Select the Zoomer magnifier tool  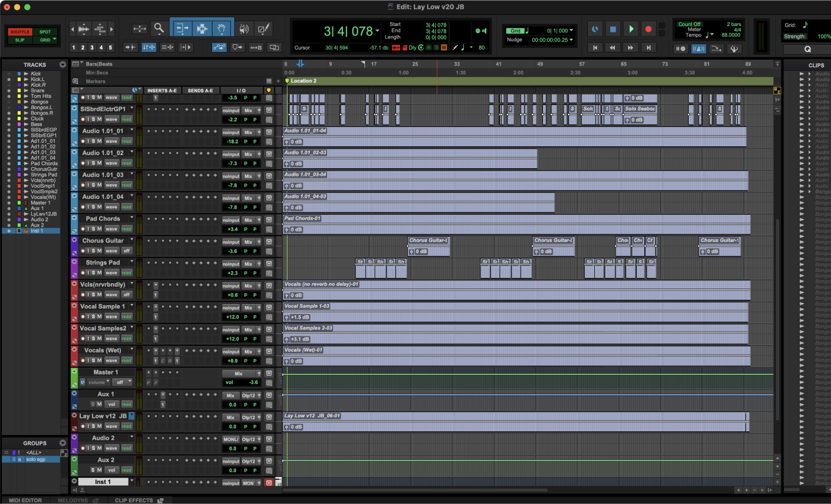pyautogui.click(x=159, y=28)
